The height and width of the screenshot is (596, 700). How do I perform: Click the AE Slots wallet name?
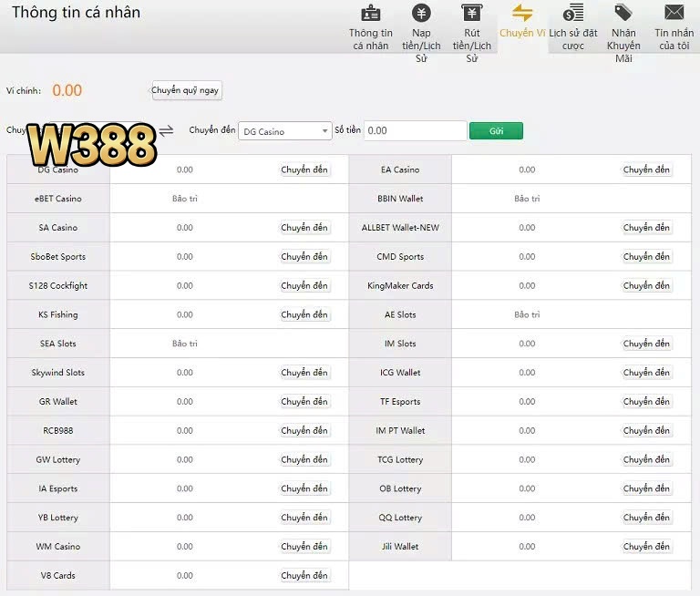(400, 314)
